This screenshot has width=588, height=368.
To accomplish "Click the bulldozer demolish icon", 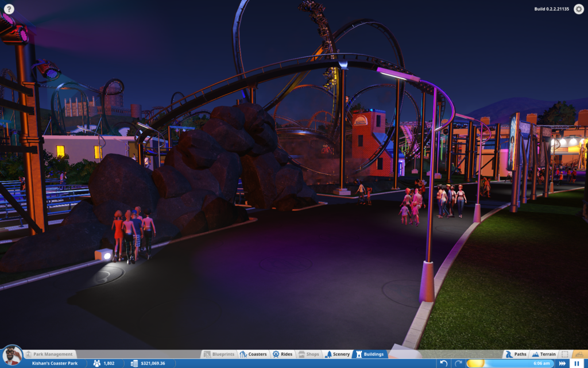I will pos(580,354).
